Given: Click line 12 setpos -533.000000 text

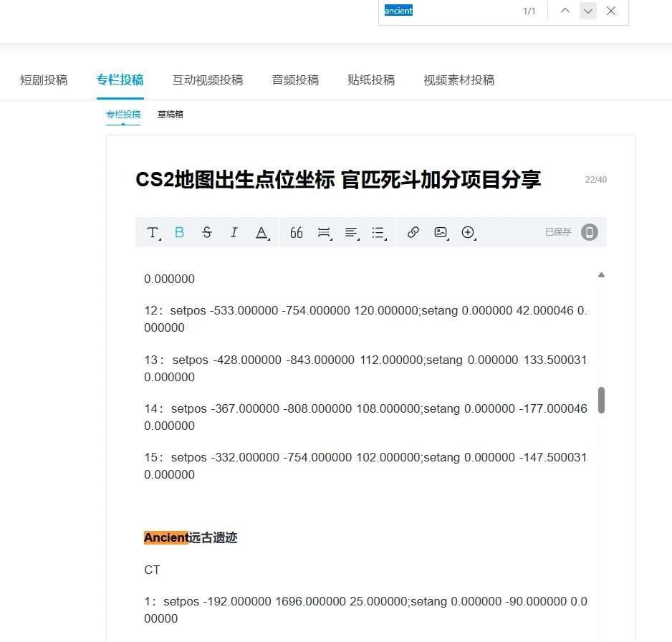Looking at the screenshot, I should click(x=365, y=319).
